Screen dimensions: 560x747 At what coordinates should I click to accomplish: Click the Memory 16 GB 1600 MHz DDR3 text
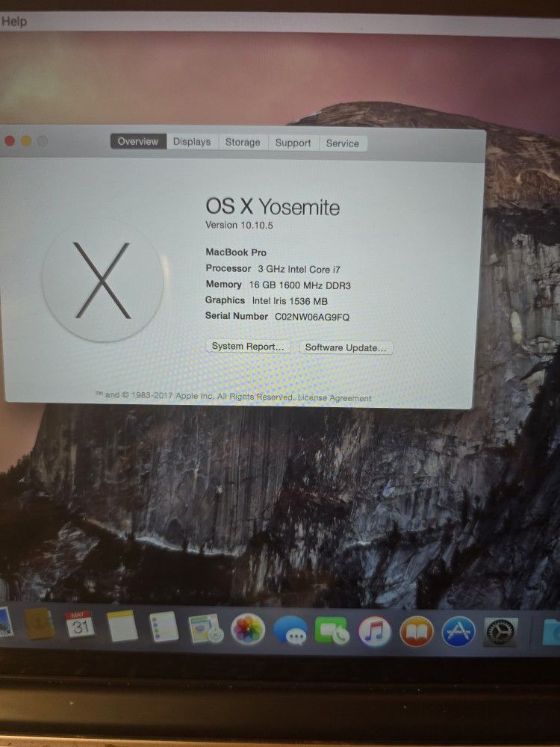pos(278,285)
